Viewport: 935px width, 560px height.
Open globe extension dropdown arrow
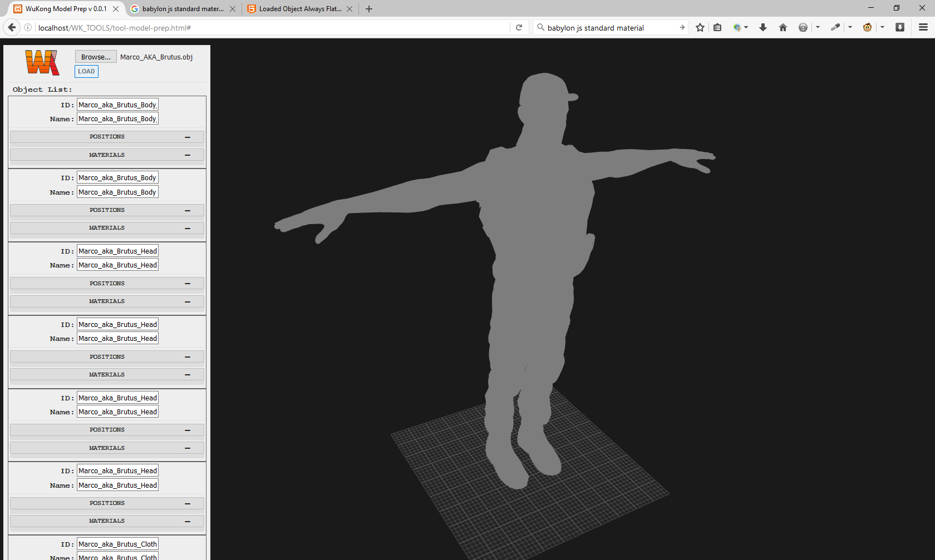(746, 27)
